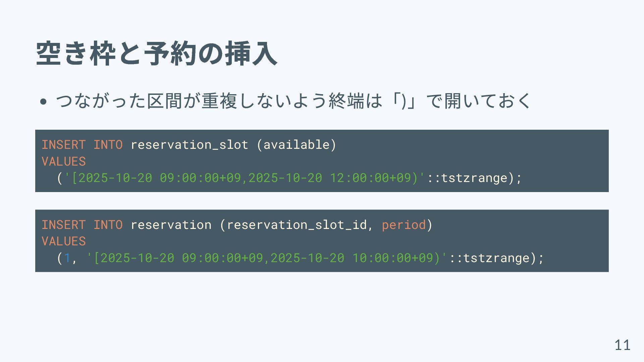644x362 pixels.
Task: Click the slide page number 11
Action: coord(622,345)
